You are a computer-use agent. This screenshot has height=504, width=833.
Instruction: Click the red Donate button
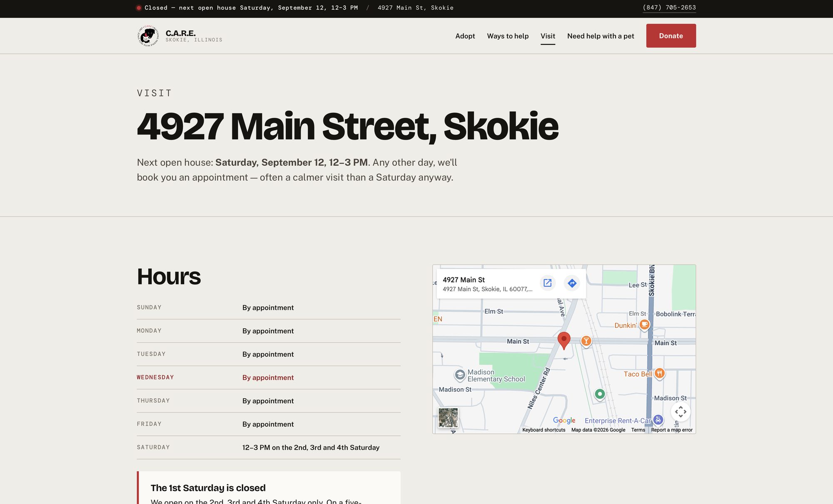point(671,36)
